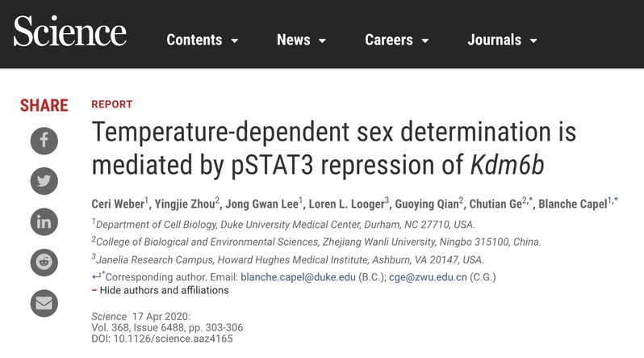Click author name Ceri Weber
The height and width of the screenshot is (358, 644).
click(x=118, y=204)
